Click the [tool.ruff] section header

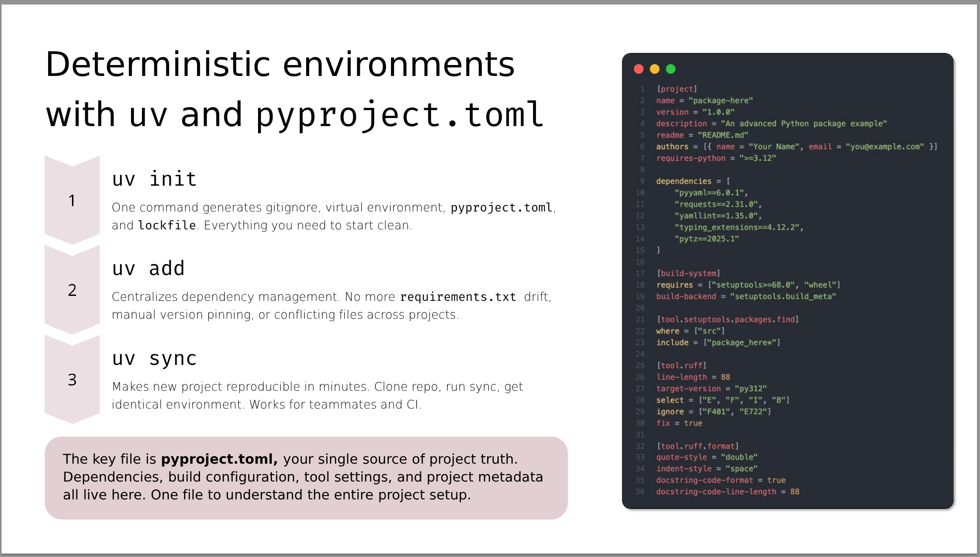[x=681, y=365]
